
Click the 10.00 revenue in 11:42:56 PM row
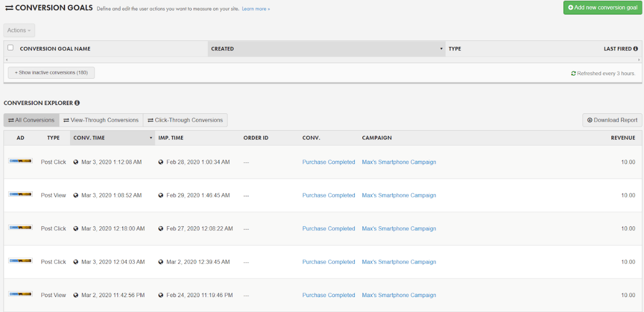click(628, 295)
